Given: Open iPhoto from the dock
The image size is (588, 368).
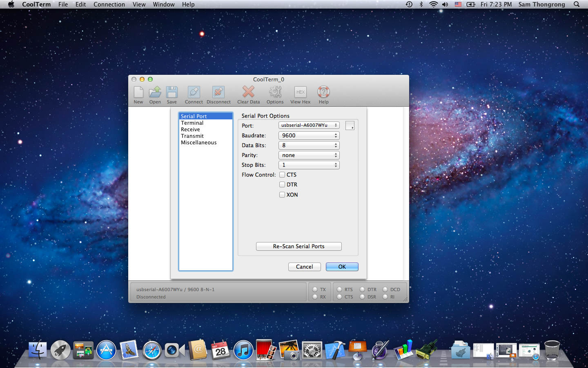Looking at the screenshot, I should (x=289, y=350).
